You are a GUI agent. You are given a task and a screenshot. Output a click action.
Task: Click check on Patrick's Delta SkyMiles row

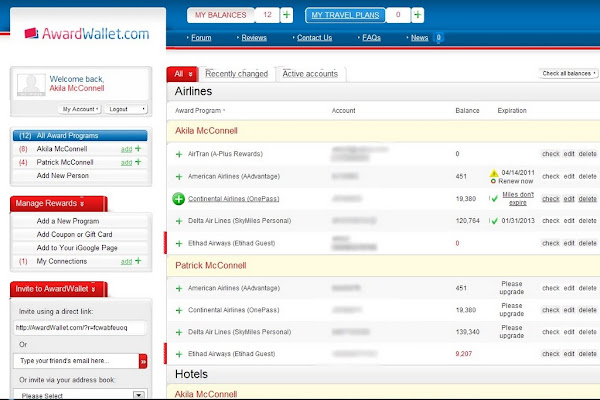[x=551, y=332]
